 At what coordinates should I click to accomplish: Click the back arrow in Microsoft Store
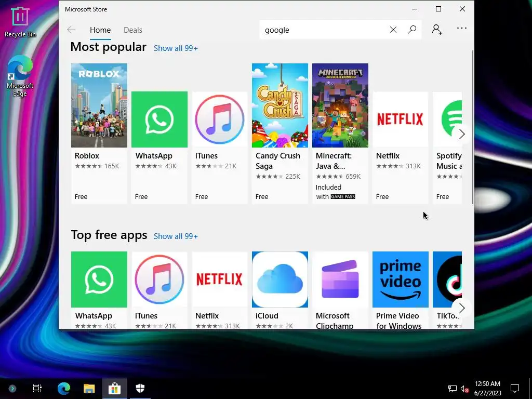pos(71,30)
